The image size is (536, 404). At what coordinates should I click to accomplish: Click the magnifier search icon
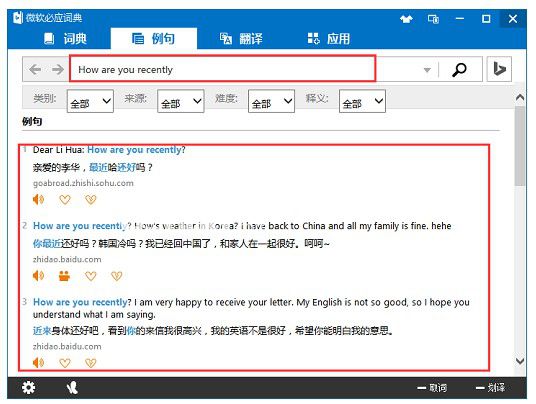tap(459, 70)
